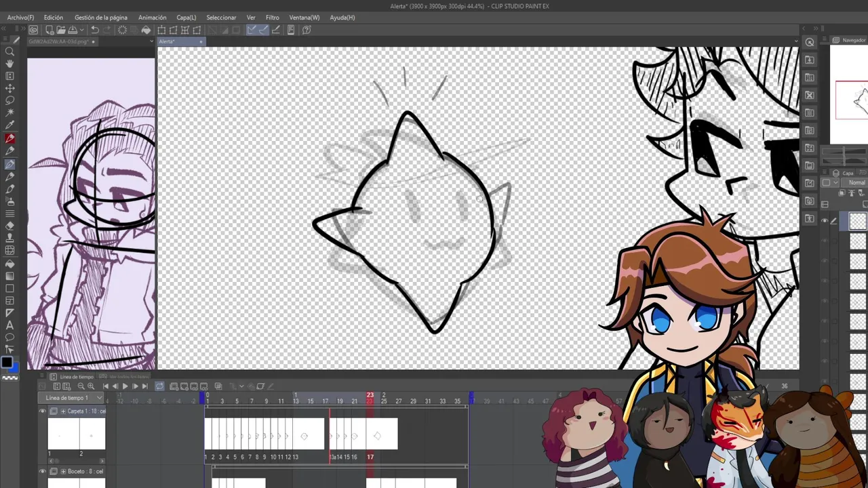Screen dimensions: 868x488
Task: Play the animation in the timeline
Action: [x=125, y=386]
